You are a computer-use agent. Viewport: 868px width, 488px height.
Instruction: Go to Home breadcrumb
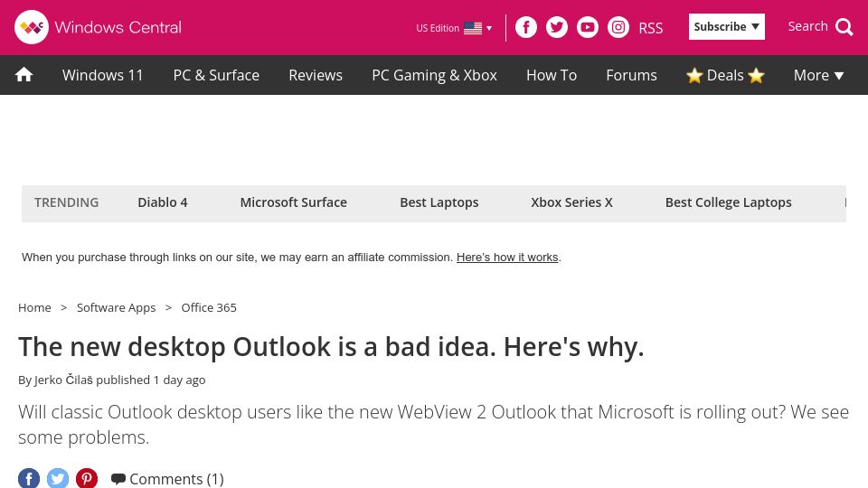pyautogui.click(x=34, y=307)
